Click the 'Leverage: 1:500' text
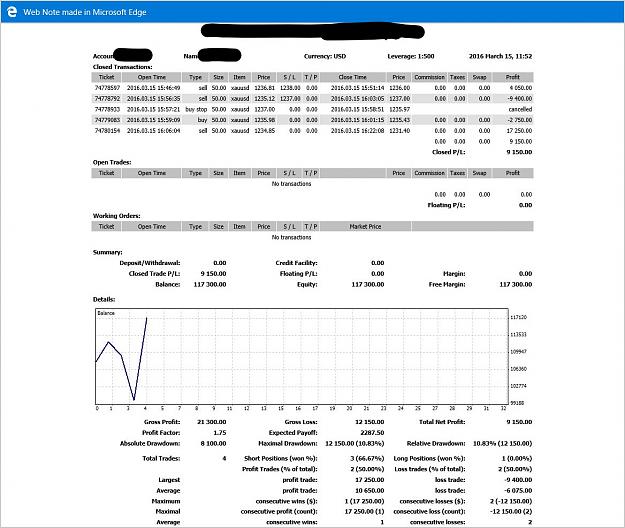The height and width of the screenshot is (528, 625). point(411,56)
